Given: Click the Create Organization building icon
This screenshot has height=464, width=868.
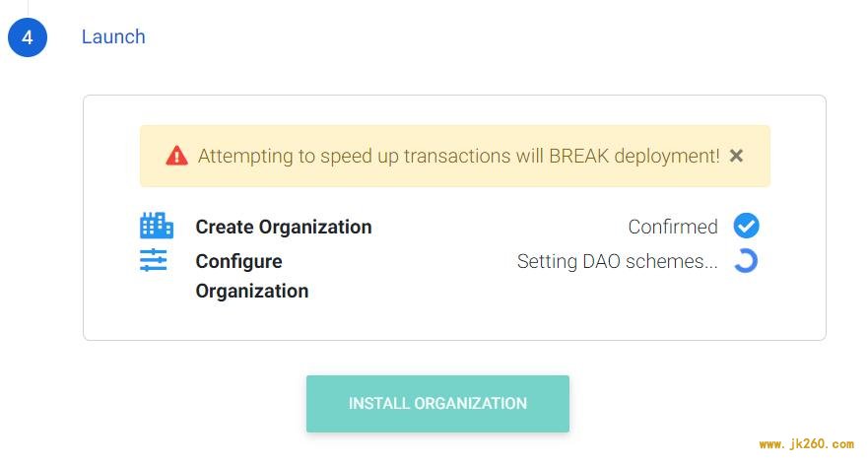Looking at the screenshot, I should 156,226.
